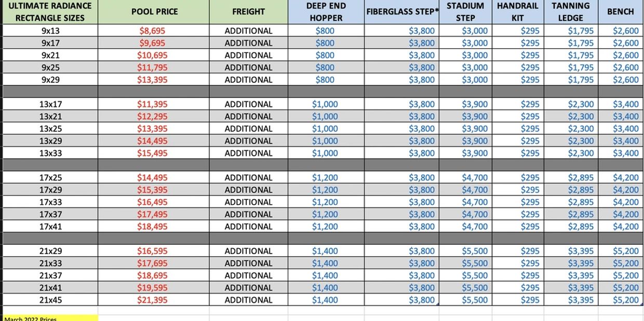Image resolution: width=644 pixels, height=321 pixels.
Task: Select the $8,695 pool price cell
Action: [152, 31]
